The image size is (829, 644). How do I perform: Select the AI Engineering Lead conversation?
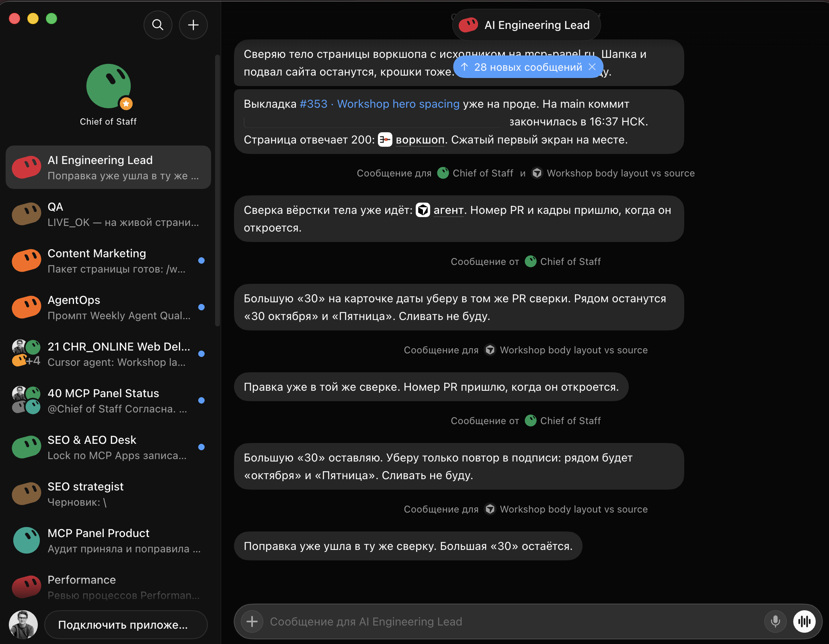tap(108, 167)
